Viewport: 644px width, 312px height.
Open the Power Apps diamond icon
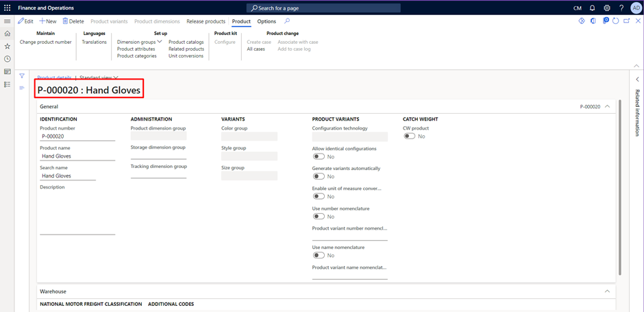tap(582, 21)
